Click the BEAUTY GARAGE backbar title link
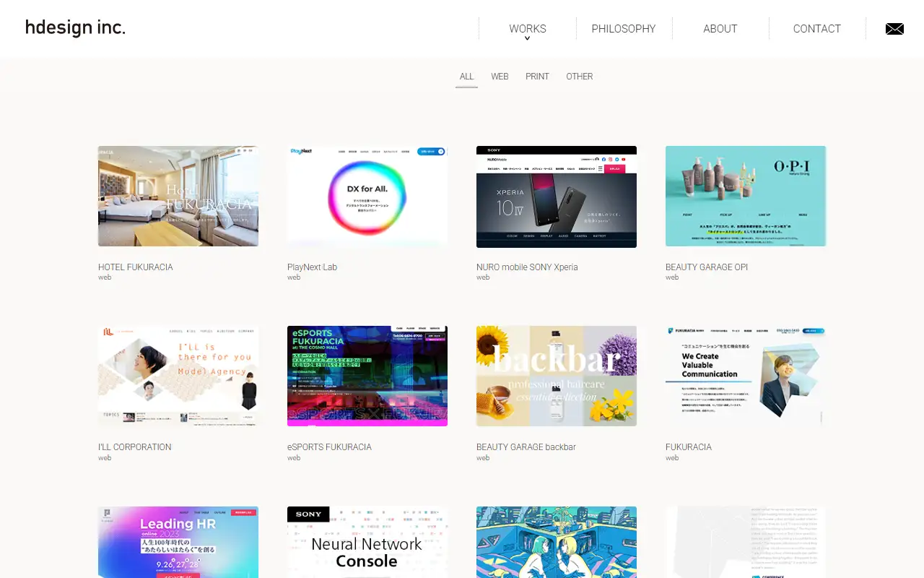Viewport: 924px width, 578px height. point(526,447)
